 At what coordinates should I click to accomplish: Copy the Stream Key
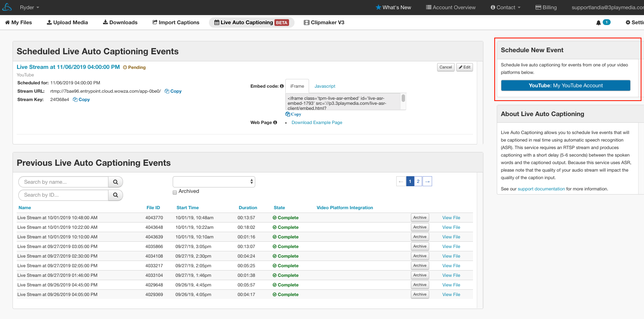click(81, 100)
